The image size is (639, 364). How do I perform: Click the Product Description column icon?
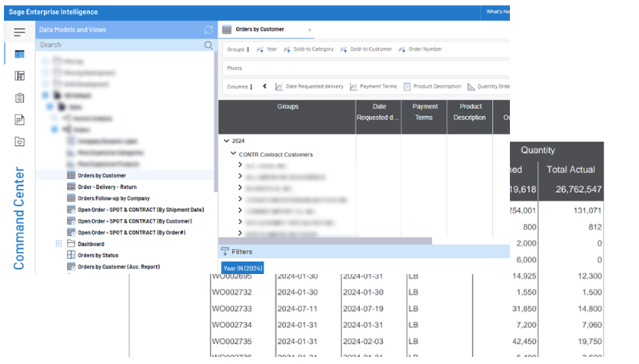click(407, 87)
